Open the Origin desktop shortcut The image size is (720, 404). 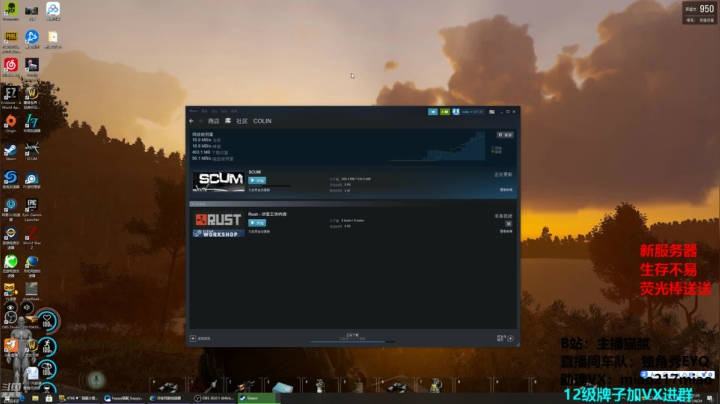tap(11, 123)
